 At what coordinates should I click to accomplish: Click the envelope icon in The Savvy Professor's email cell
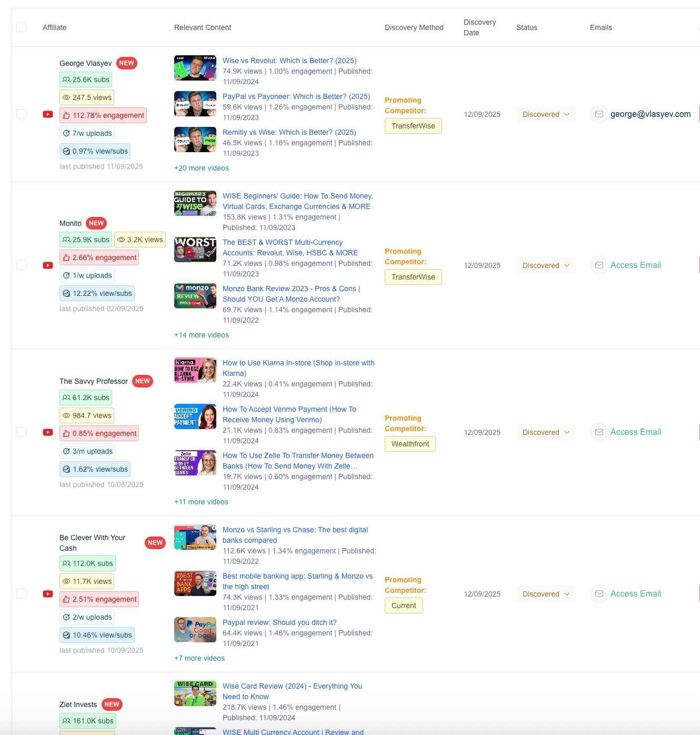599,432
